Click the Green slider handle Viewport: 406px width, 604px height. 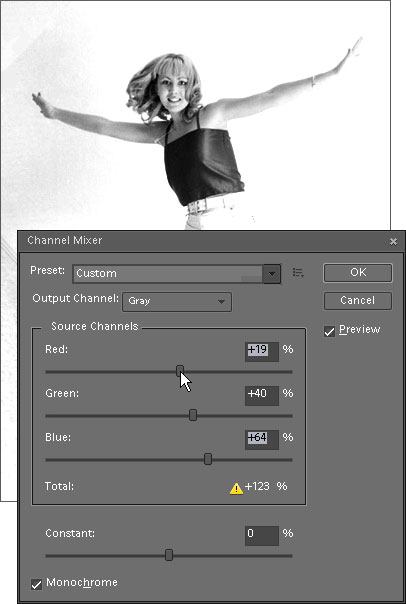tap(193, 415)
